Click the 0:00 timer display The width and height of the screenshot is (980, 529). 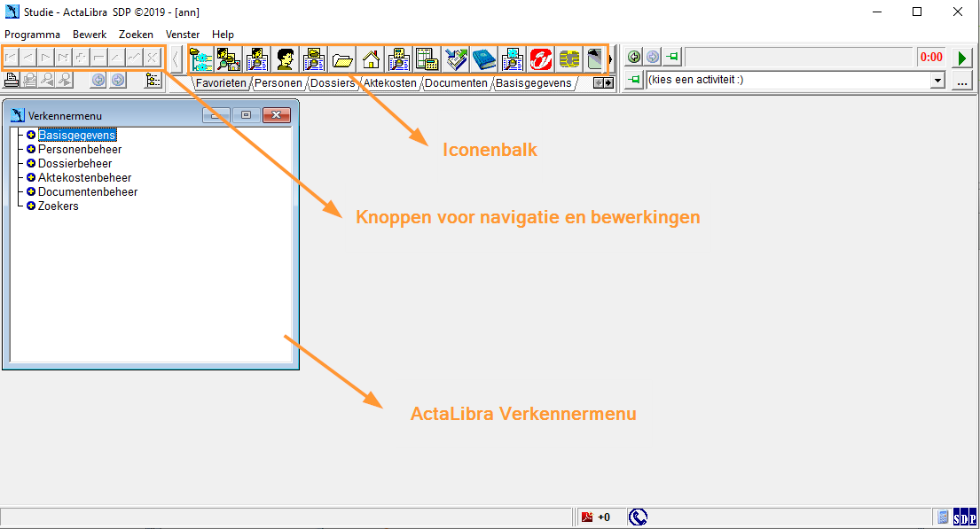pyautogui.click(x=931, y=58)
